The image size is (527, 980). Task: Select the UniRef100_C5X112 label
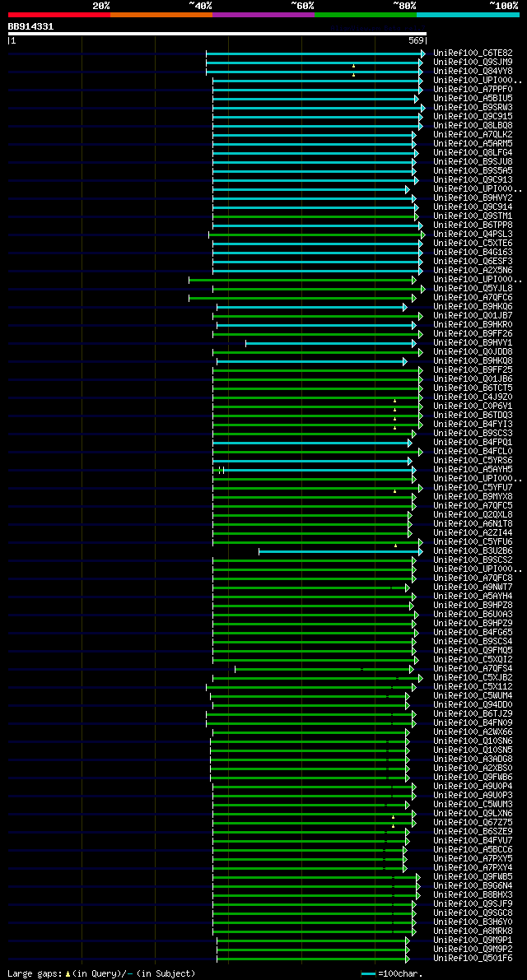(473, 687)
